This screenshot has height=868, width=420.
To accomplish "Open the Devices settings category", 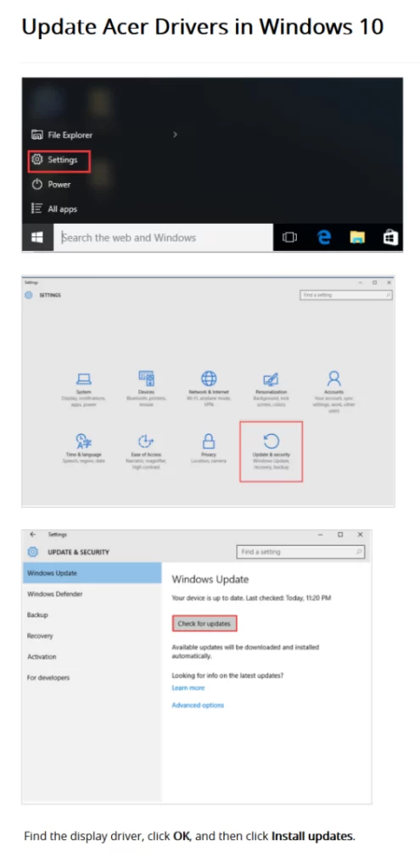I will [x=146, y=387].
